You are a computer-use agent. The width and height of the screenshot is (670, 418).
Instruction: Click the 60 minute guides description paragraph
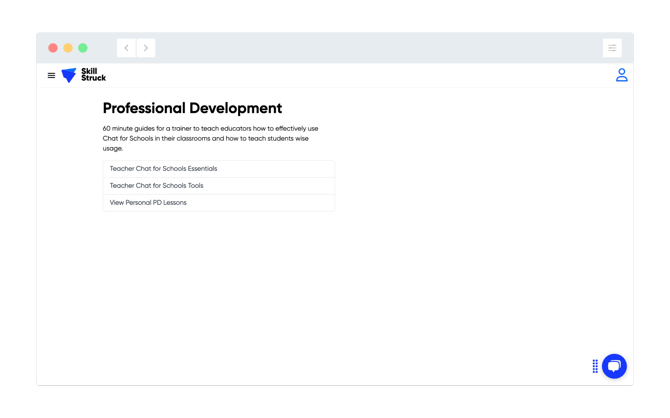tap(210, 138)
